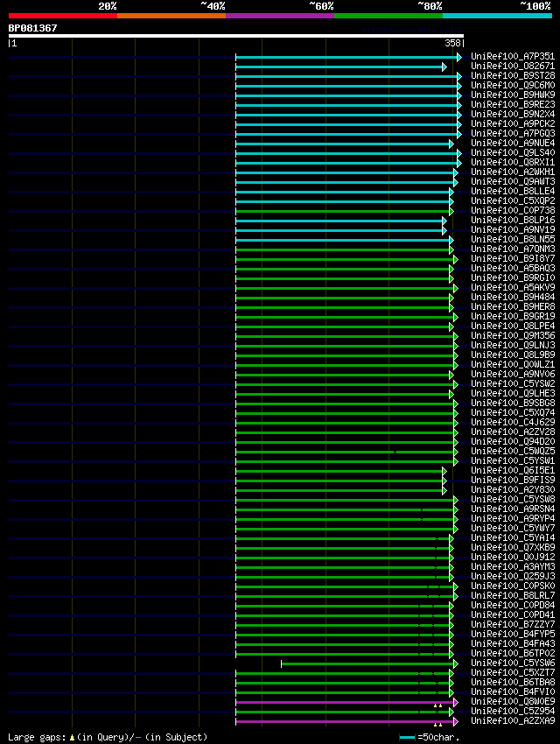Click the yellow large-gap triangle in the legend
Viewport: 560px width, 744px height.
point(72,738)
